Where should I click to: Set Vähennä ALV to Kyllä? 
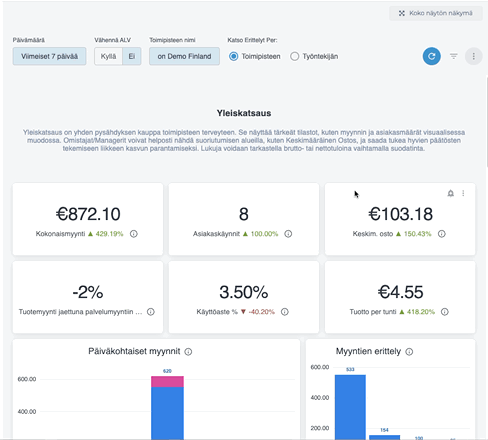tap(108, 56)
